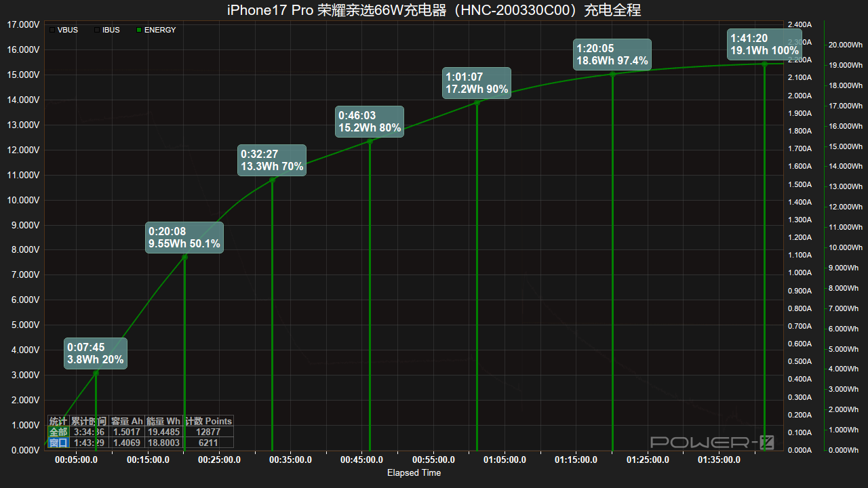Select the blue 窗口 stats row label
868x488 pixels.
(58, 443)
